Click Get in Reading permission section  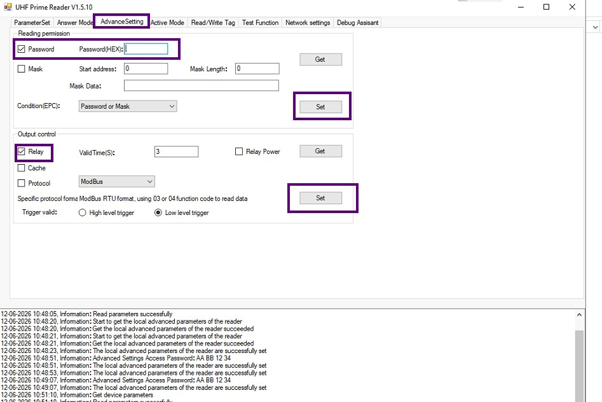point(321,60)
